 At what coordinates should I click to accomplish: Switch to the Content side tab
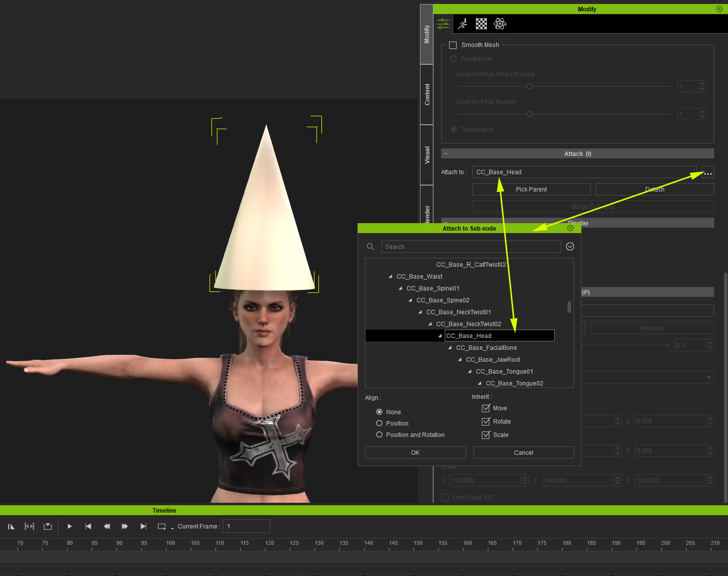click(426, 95)
